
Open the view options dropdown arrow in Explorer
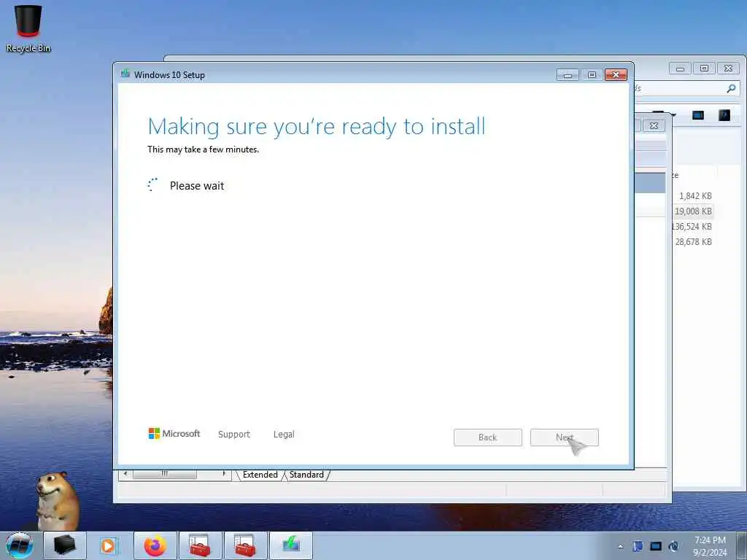click(673, 114)
